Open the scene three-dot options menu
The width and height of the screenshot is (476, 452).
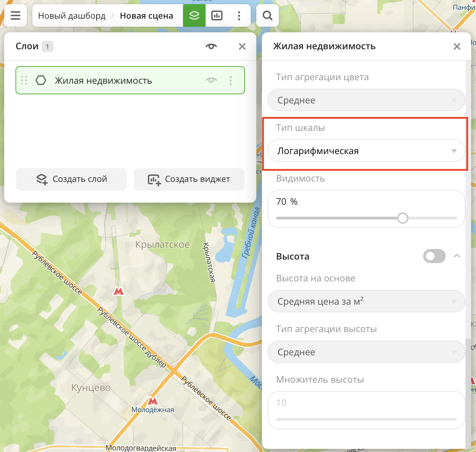point(239,15)
